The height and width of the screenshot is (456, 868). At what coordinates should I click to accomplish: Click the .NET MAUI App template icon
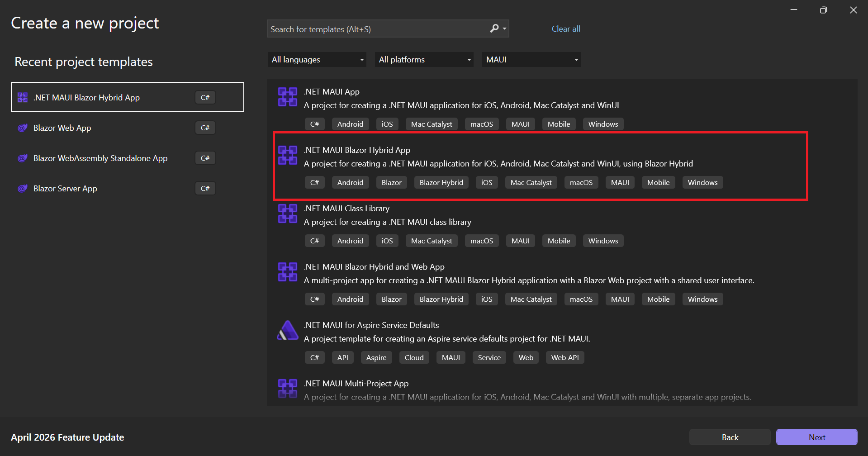pyautogui.click(x=288, y=97)
